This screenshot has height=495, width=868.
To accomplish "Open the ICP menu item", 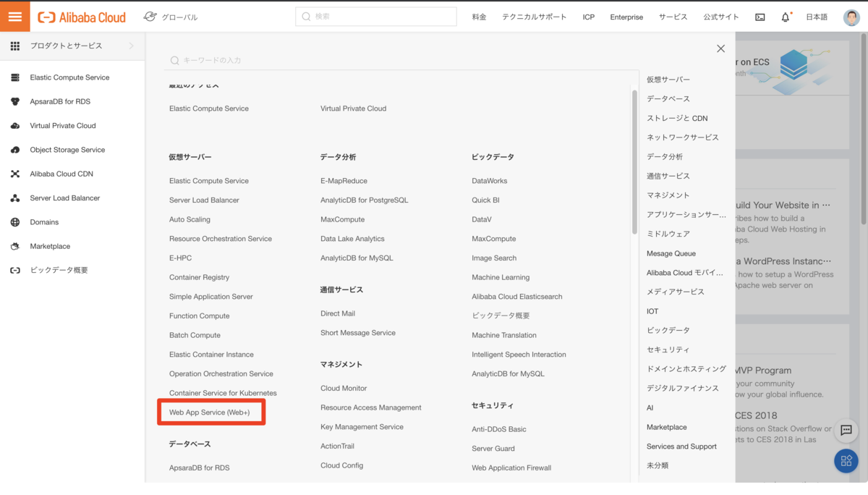I will (589, 17).
